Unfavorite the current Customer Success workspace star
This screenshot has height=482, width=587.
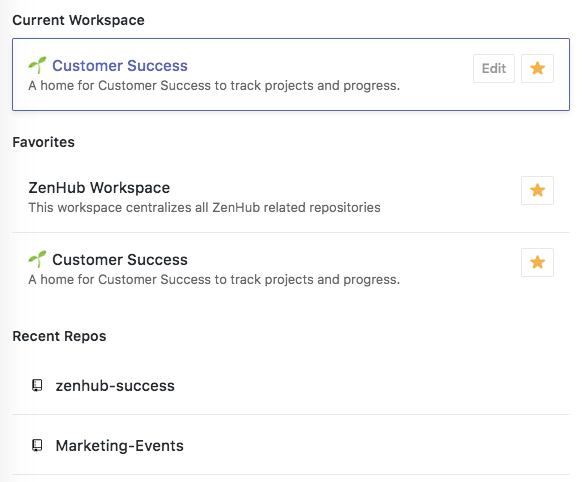click(537, 68)
